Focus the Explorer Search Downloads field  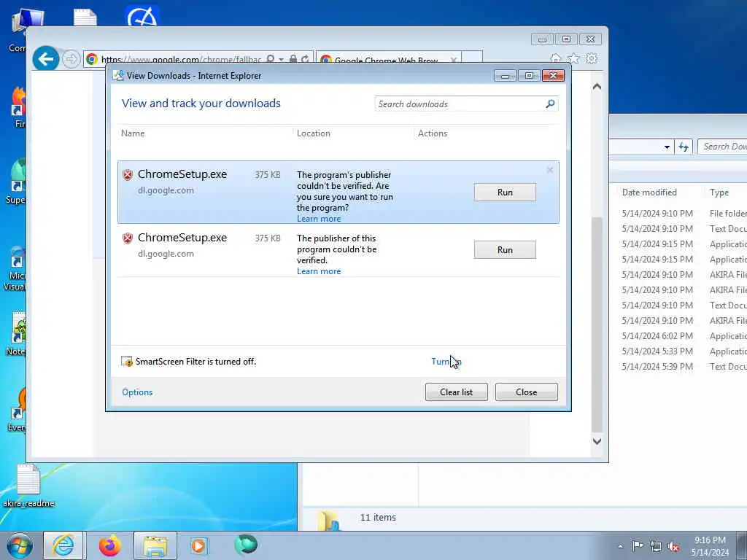[722, 147]
